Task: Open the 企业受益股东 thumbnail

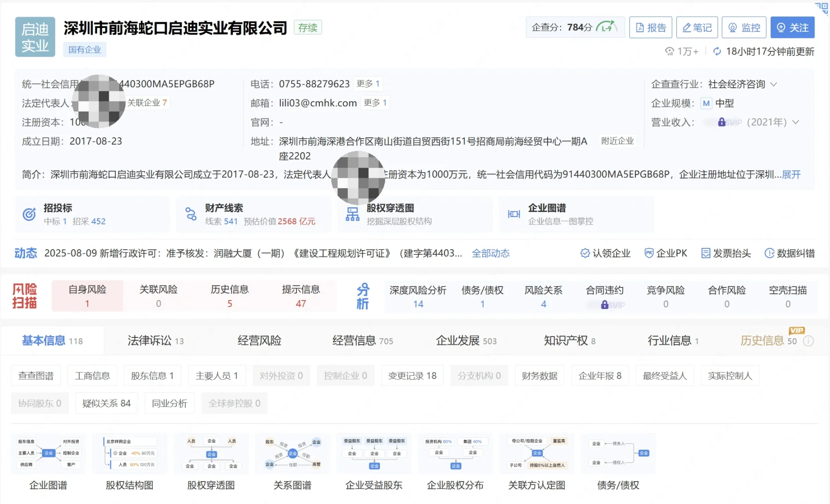Action: point(374,454)
